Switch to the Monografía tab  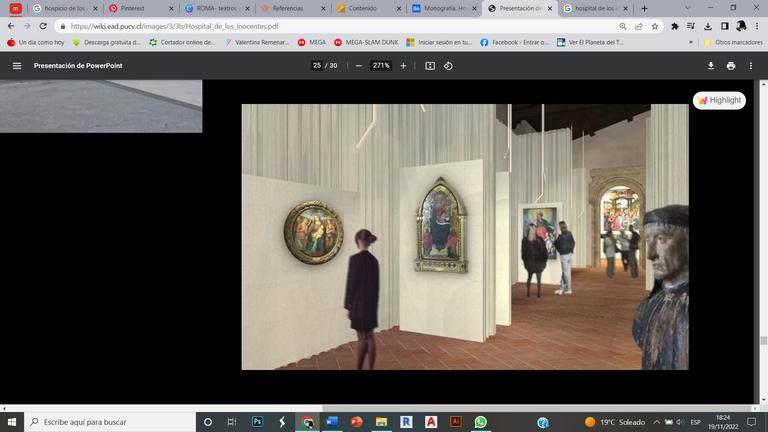[x=445, y=8]
